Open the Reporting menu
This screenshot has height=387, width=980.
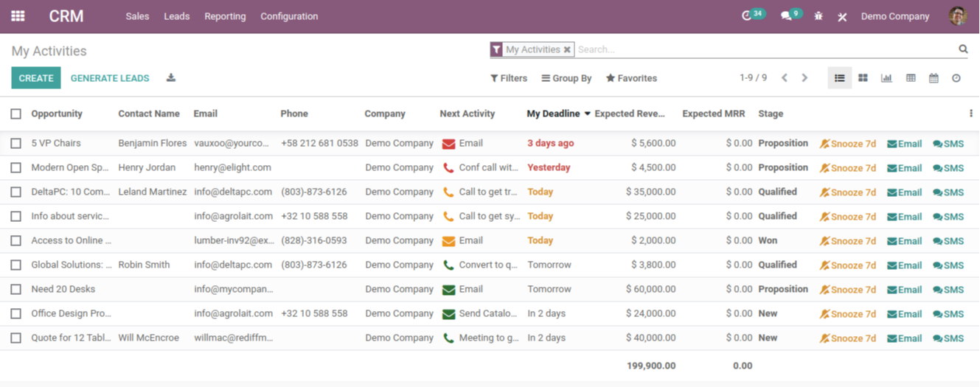(x=225, y=16)
